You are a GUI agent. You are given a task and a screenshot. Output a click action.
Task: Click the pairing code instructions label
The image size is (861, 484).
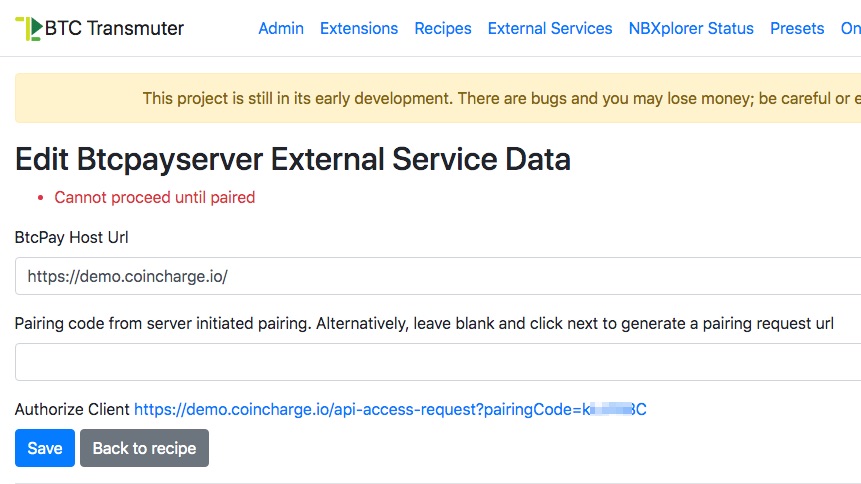tap(424, 324)
